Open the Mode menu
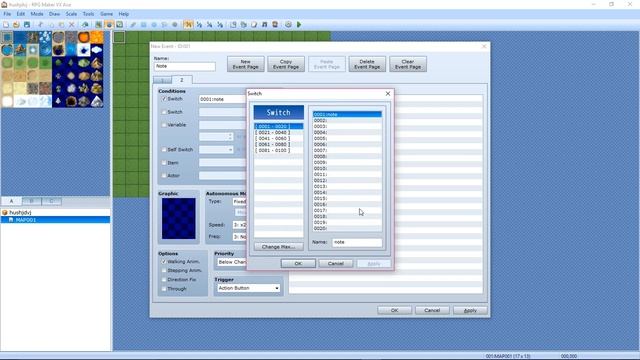This screenshot has width=640, height=360. click(x=37, y=14)
